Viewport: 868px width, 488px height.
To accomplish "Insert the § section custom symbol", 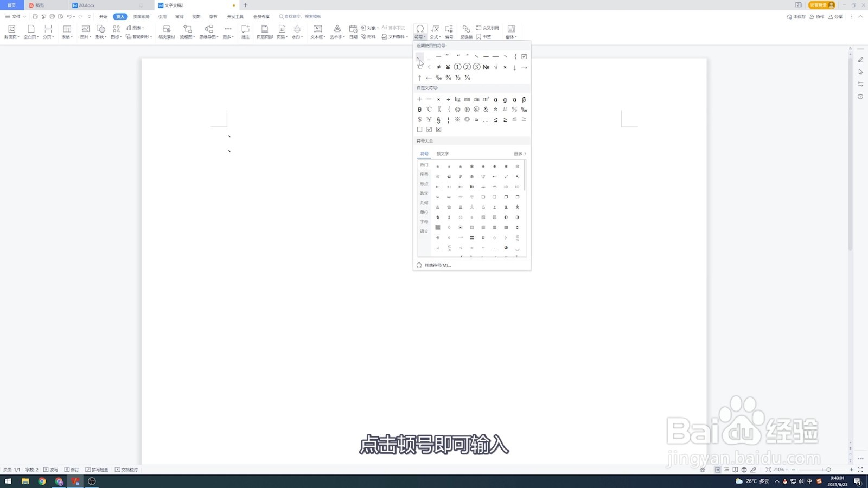I will tap(438, 120).
